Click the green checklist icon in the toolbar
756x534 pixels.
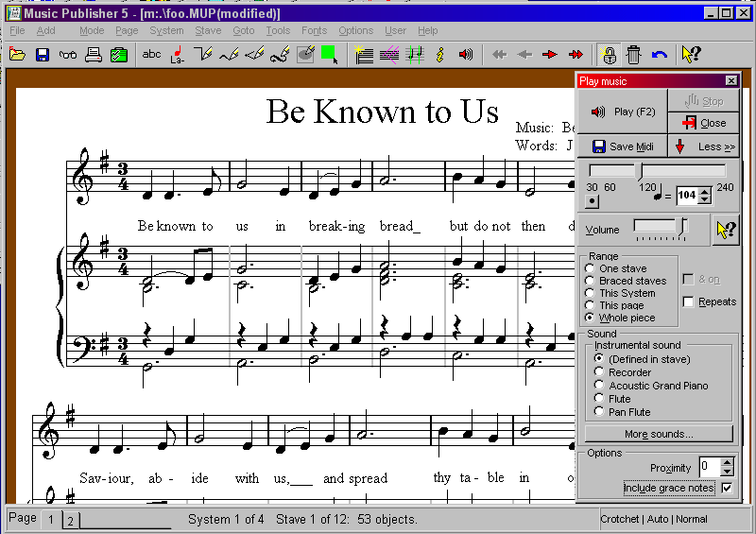pyautogui.click(x=119, y=55)
